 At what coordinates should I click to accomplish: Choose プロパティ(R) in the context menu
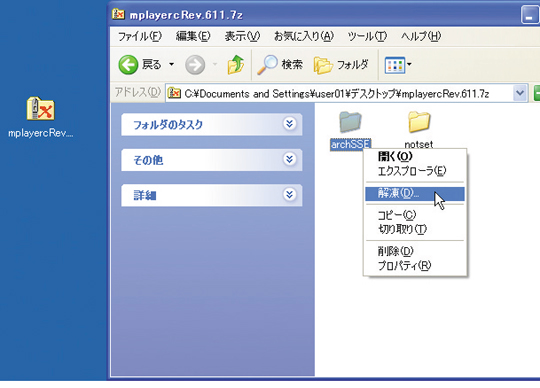415,265
